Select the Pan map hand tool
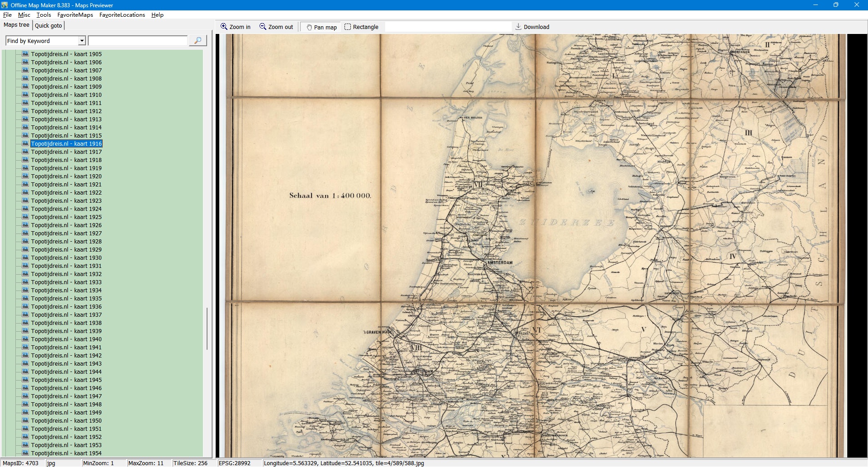Viewport: 868px width, 467px height. coord(310,27)
